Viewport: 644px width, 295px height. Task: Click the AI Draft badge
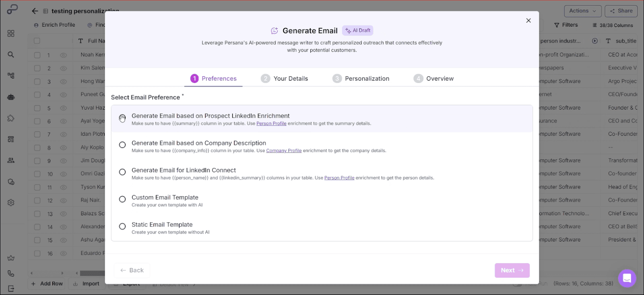[x=358, y=31]
